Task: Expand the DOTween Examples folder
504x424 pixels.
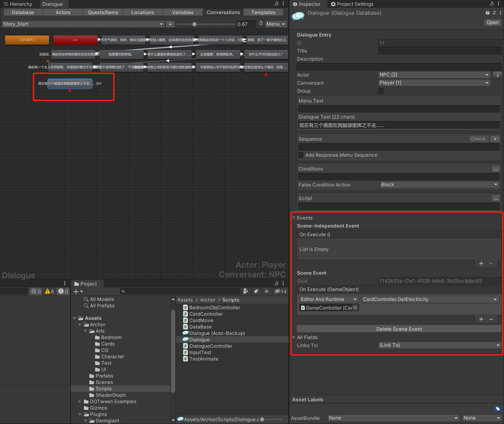Action: coord(80,402)
